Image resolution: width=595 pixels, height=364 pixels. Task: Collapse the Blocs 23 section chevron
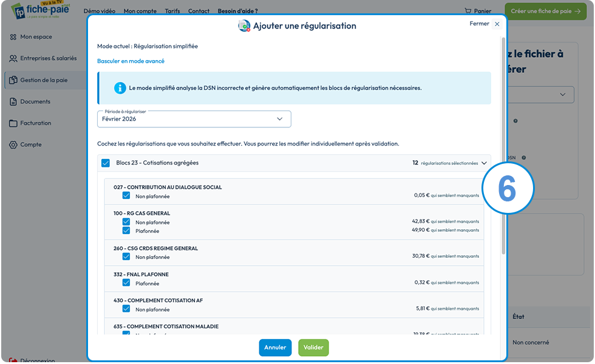(484, 163)
